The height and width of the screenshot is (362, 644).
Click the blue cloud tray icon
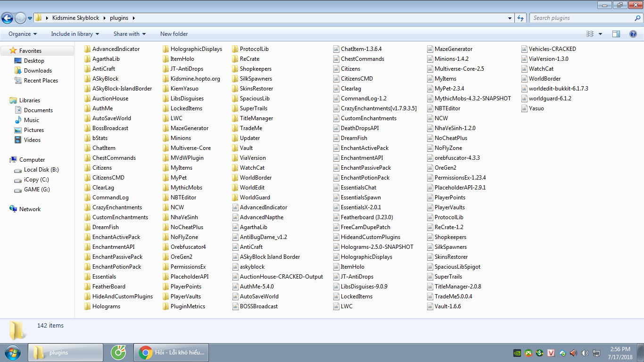coord(562,353)
